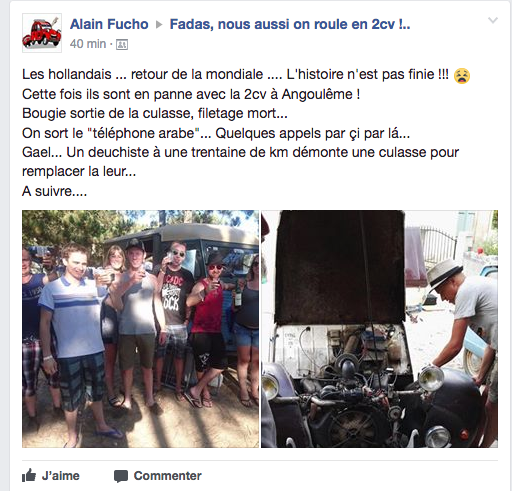Viewport: 512px width, 491px height.
Task: Select Commenter to write a comment
Action: tap(158, 476)
